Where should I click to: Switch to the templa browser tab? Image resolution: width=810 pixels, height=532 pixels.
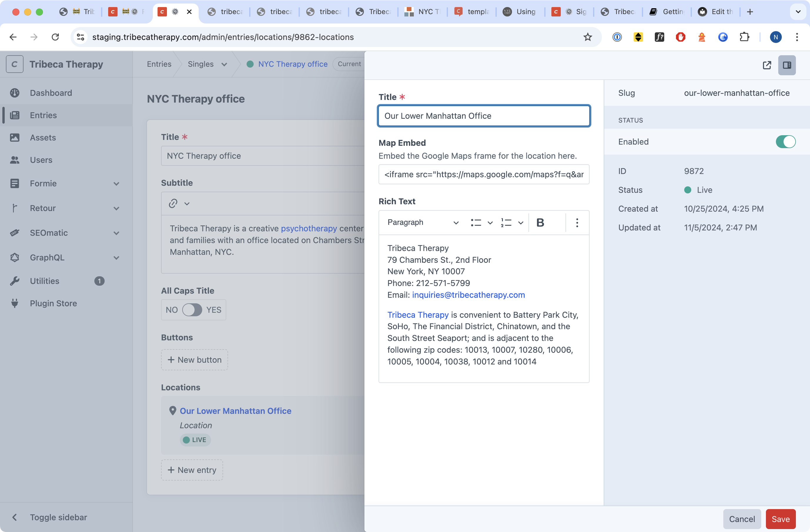(x=472, y=12)
